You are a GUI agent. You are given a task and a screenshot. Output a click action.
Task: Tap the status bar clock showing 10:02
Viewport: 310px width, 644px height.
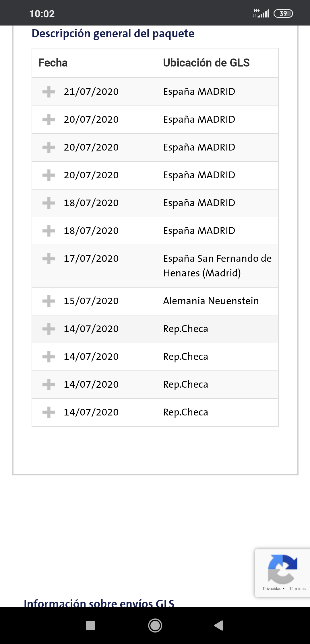42,14
